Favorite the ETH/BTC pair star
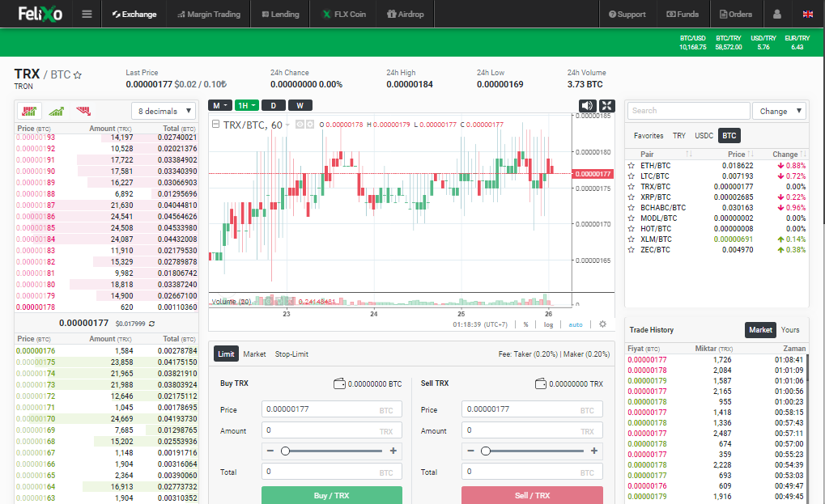 coord(631,166)
